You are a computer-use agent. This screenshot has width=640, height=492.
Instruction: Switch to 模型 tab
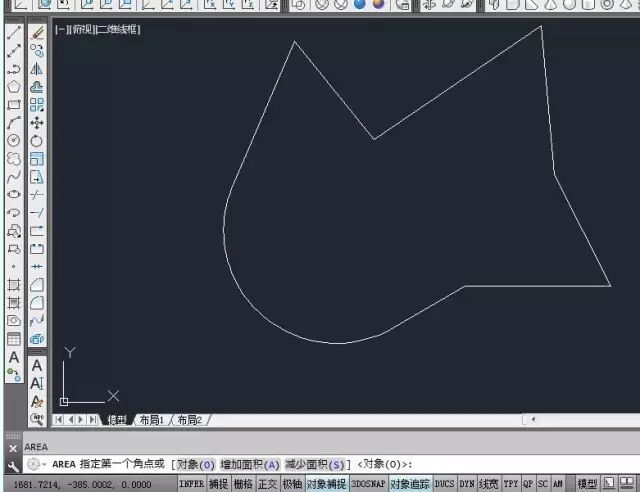click(x=117, y=420)
